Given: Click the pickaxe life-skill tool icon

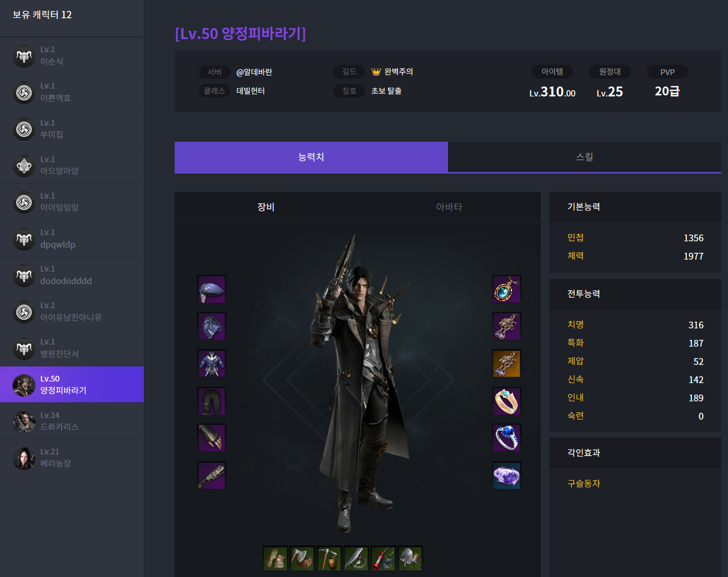Looking at the screenshot, I should coord(329,559).
